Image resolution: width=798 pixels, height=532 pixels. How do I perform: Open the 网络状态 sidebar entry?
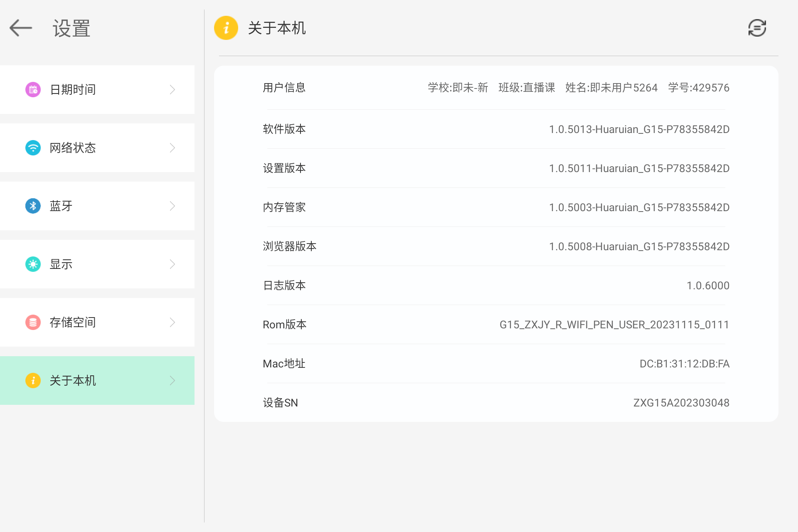click(97, 148)
